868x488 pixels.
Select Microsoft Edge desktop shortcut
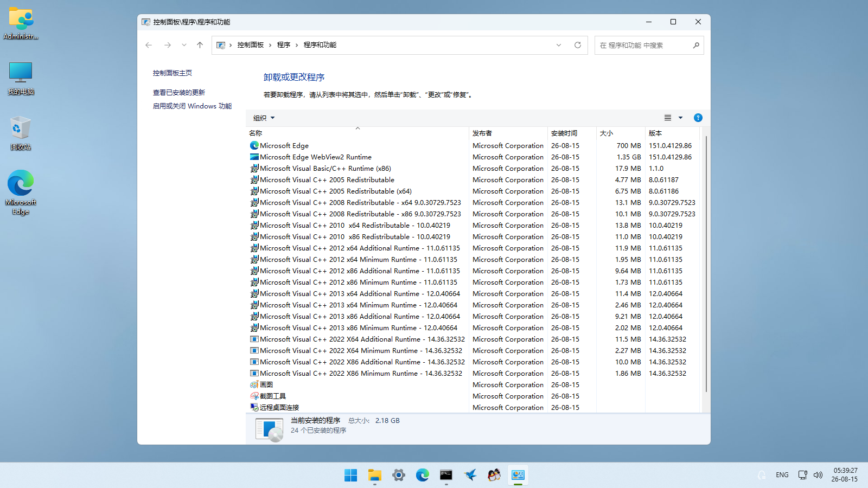pos(21,192)
